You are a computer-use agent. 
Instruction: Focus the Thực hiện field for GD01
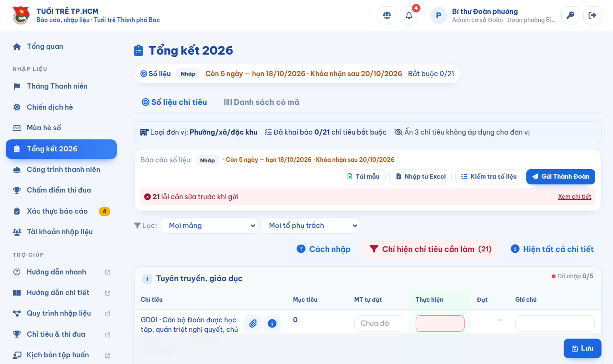click(x=440, y=323)
